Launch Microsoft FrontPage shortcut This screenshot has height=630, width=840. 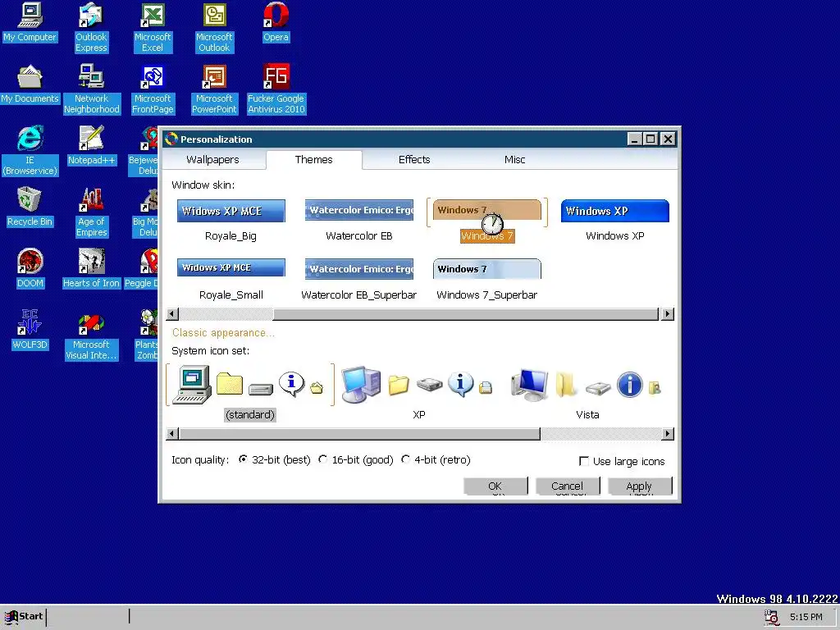(x=153, y=89)
